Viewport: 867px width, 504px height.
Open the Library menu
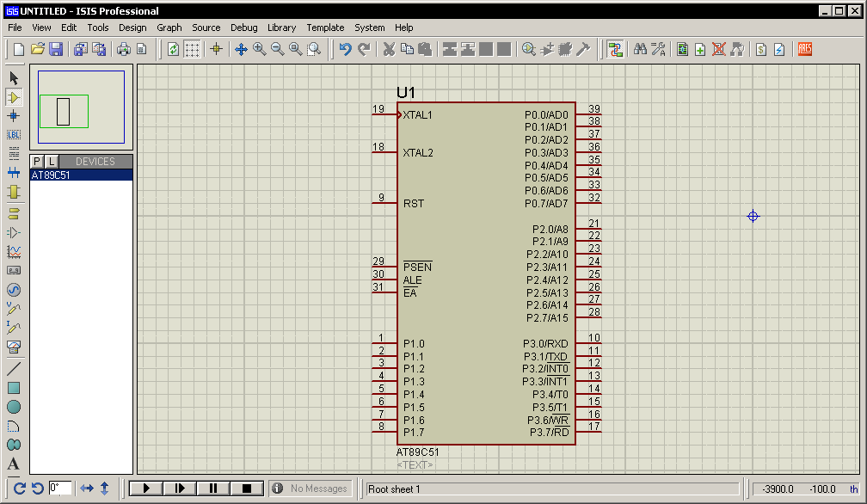281,27
